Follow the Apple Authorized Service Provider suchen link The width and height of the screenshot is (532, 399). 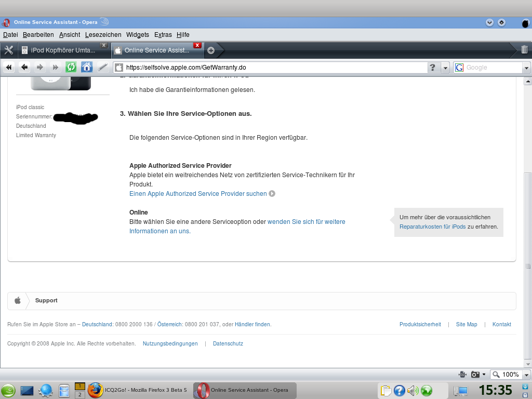point(198,193)
